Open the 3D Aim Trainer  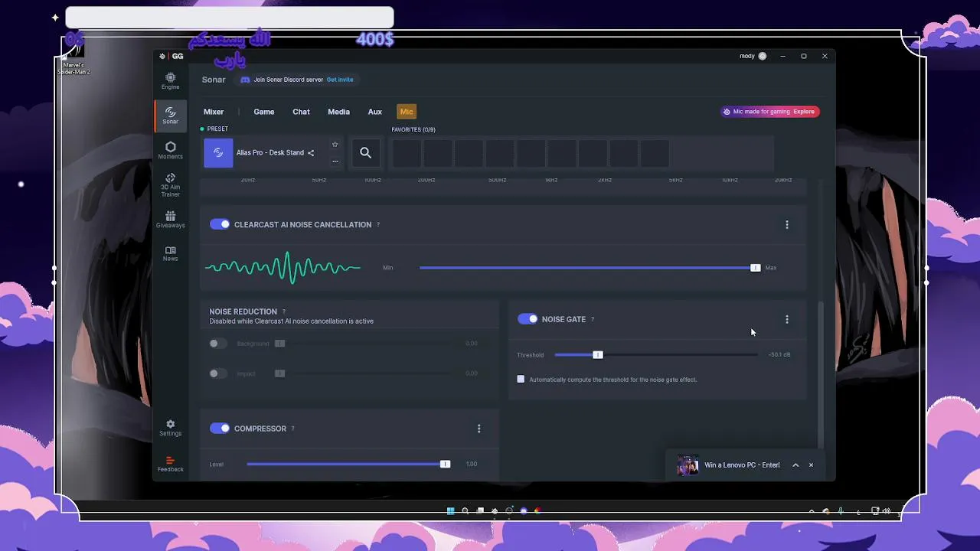click(170, 184)
